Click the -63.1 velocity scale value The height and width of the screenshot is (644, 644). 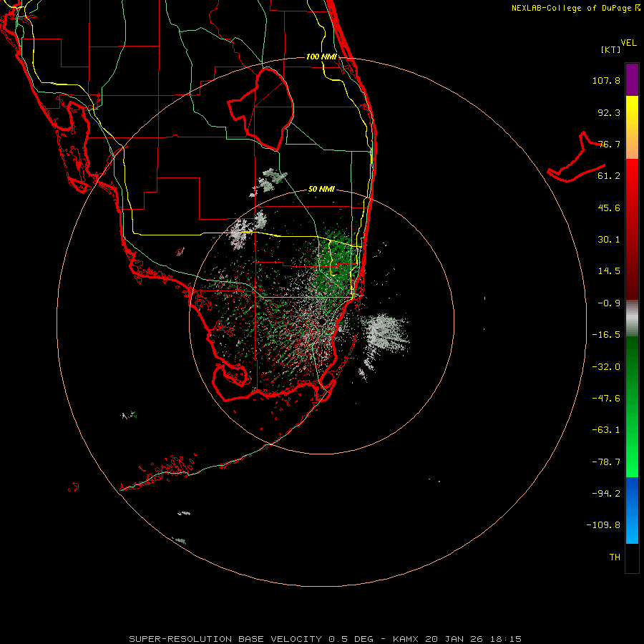click(606, 430)
